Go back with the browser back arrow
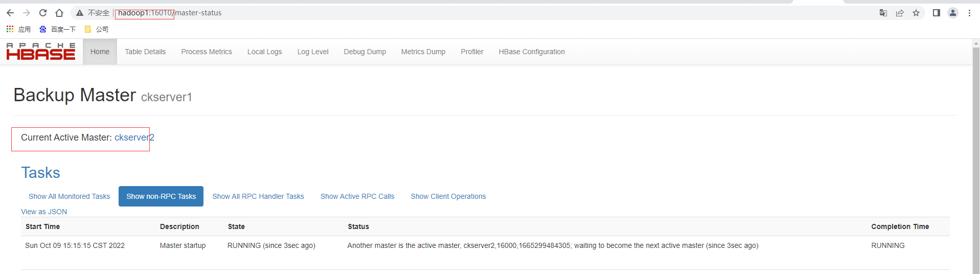This screenshot has width=980, height=274. tap(10, 13)
